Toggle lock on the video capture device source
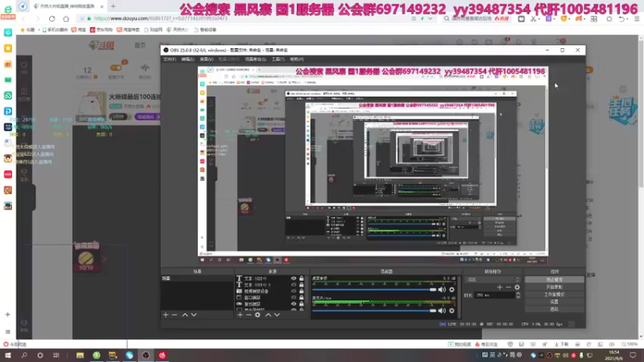 (x=301, y=291)
